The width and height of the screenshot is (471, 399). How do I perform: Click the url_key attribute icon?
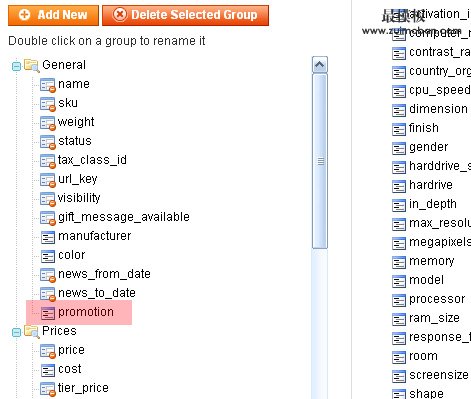pyautogui.click(x=48, y=180)
